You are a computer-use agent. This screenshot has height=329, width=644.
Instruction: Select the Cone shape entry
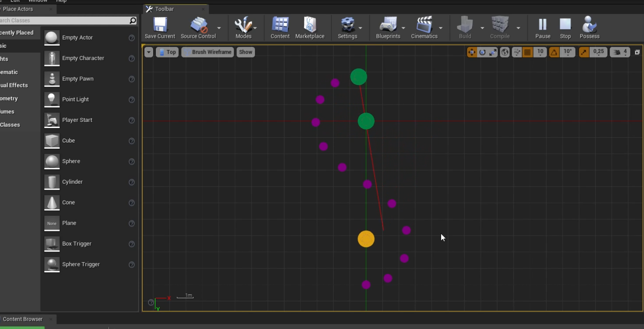click(89, 203)
